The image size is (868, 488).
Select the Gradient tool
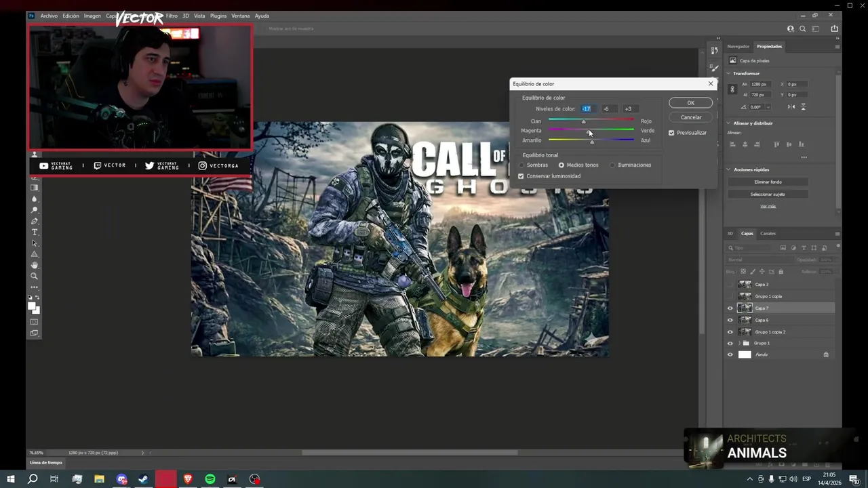tap(35, 188)
